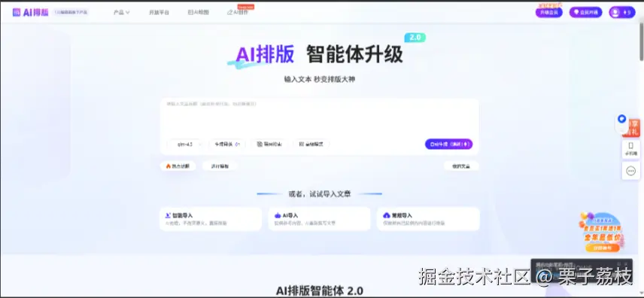Image resolution: width=644 pixels, height=298 pixels.
Task: Click the 2.0 version badge
Action: [x=415, y=38]
